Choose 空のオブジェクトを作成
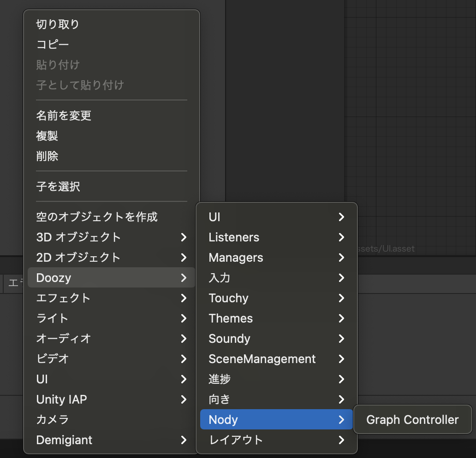This screenshot has height=458, width=476. [x=112, y=217]
